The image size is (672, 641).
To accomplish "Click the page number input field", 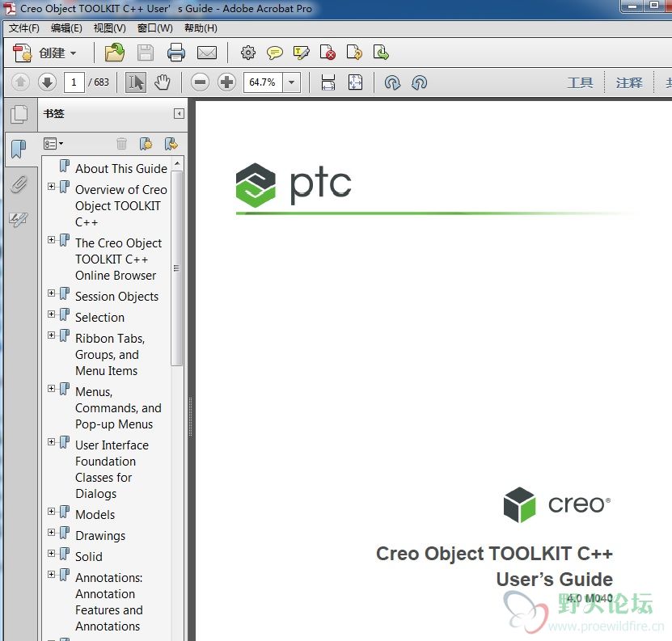I will tap(74, 82).
